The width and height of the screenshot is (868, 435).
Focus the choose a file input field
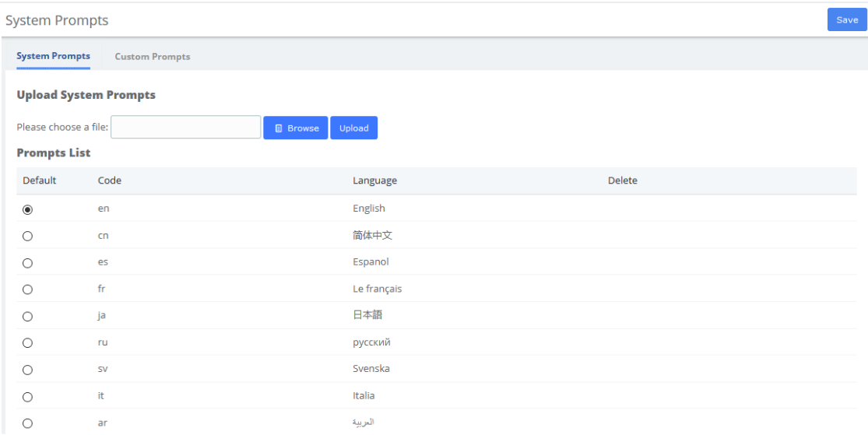[186, 128]
